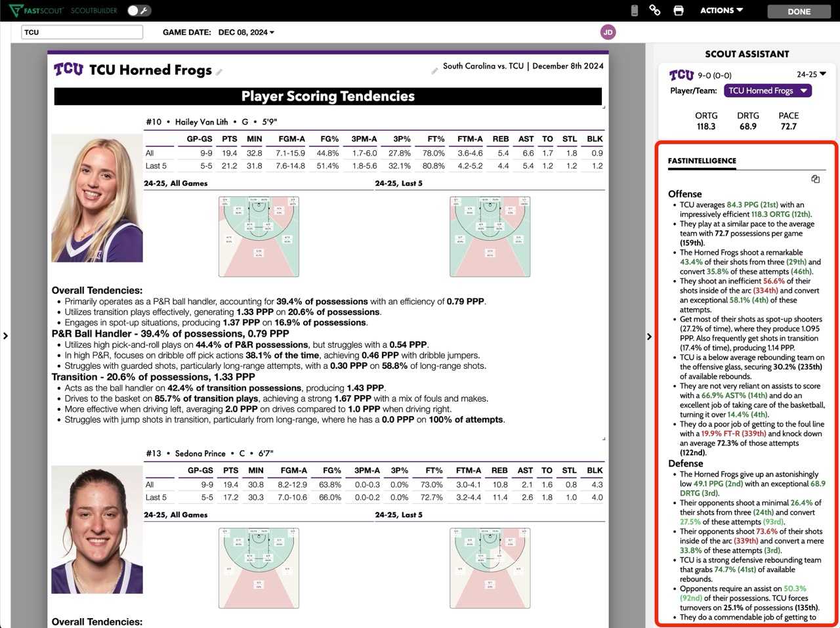840x628 pixels.
Task: Select Sedona Prince's player photo
Action: coord(97,530)
